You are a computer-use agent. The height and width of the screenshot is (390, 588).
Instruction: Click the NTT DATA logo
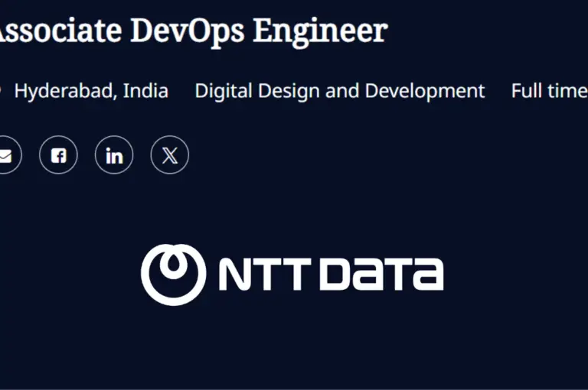pos(292,275)
